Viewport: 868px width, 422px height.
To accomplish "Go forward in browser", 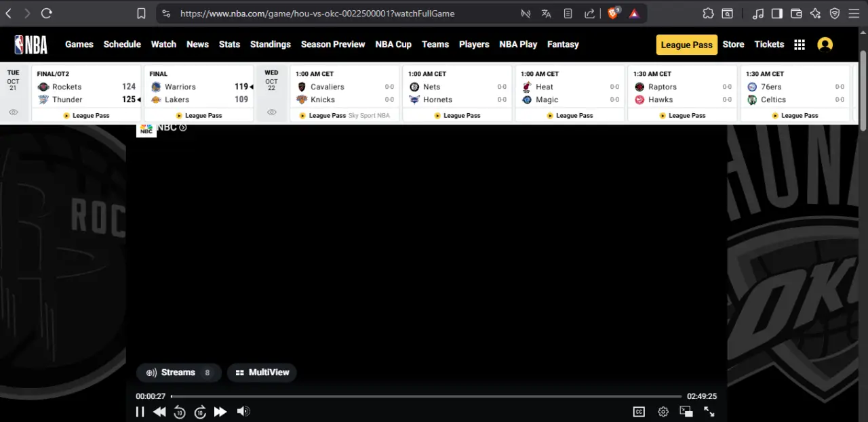I will pyautogui.click(x=27, y=14).
